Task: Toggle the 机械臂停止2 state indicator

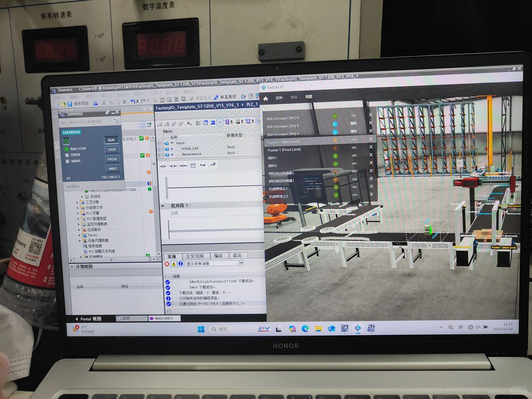Action: tap(336, 195)
